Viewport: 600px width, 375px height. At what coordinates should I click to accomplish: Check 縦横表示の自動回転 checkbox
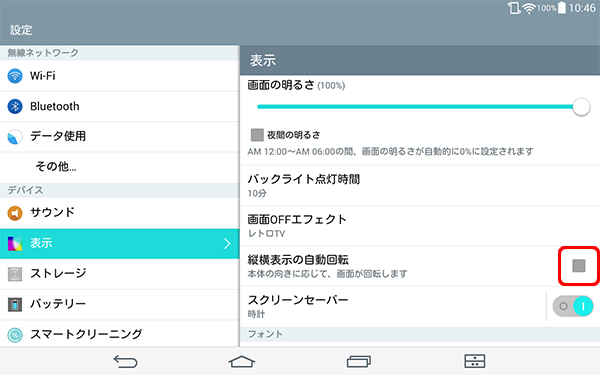click(x=579, y=266)
